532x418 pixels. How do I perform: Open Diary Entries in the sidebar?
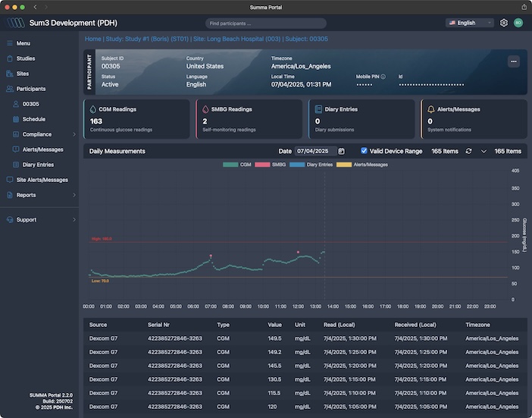(38, 165)
